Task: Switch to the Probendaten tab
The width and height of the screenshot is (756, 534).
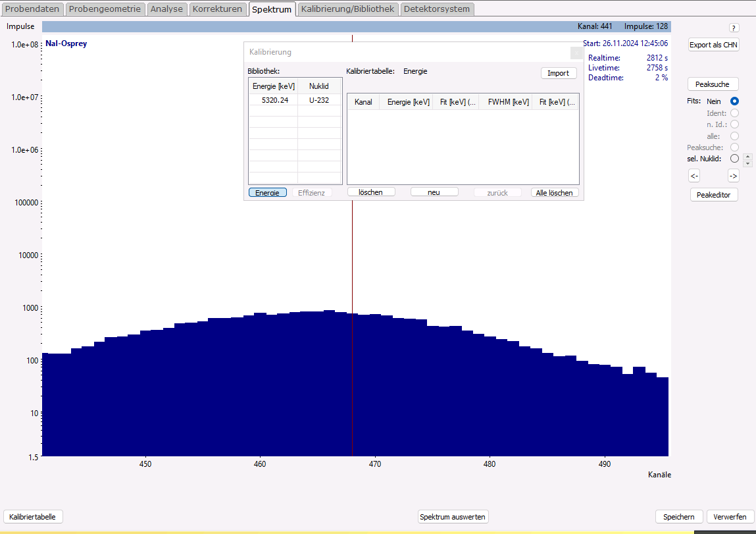Action: pos(33,9)
